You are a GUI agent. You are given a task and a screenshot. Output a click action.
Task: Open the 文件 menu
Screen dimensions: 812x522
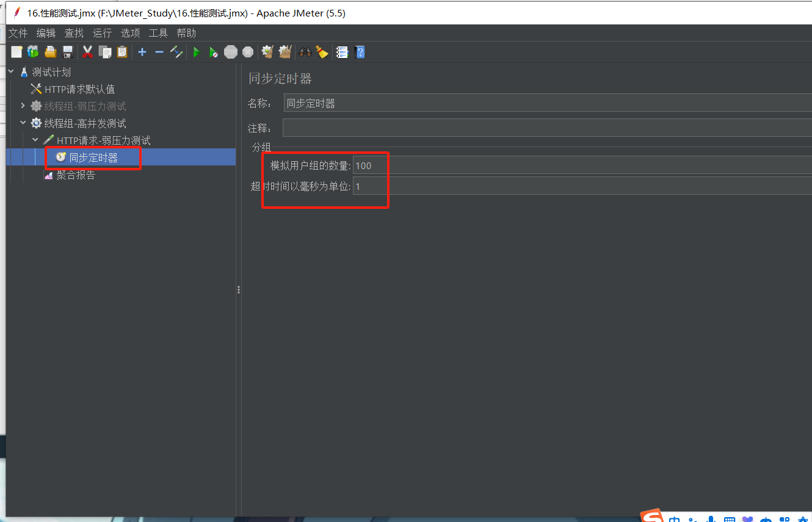point(18,33)
